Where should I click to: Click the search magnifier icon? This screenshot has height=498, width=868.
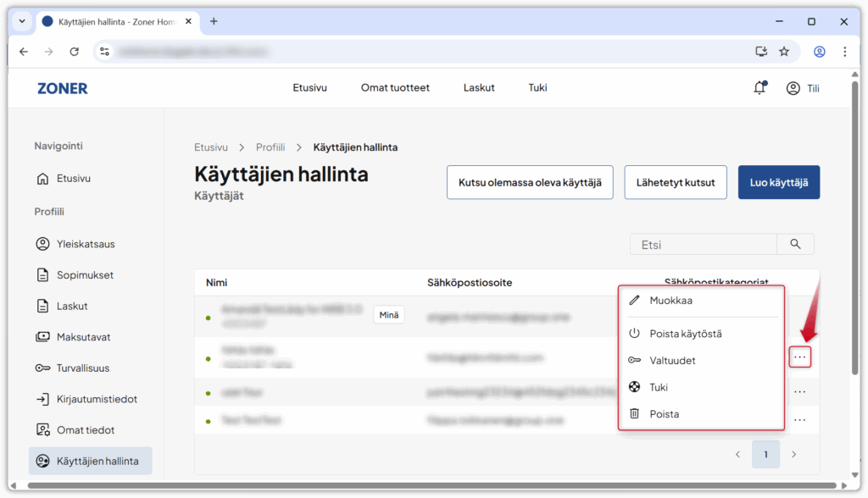[795, 244]
